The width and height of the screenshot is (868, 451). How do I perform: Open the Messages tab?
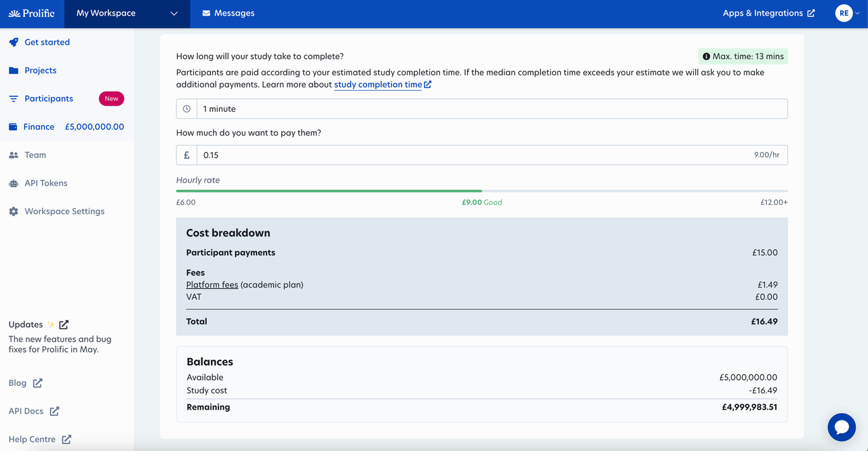[x=229, y=14]
